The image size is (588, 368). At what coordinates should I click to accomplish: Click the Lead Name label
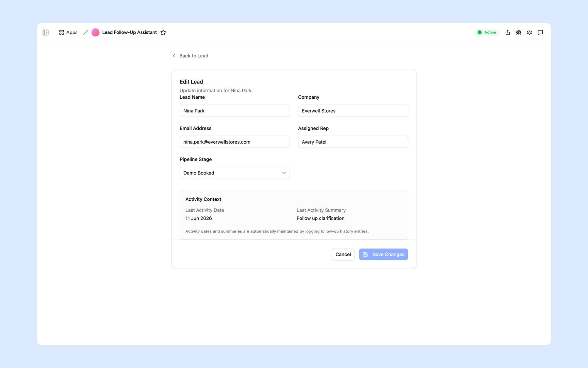pos(192,97)
